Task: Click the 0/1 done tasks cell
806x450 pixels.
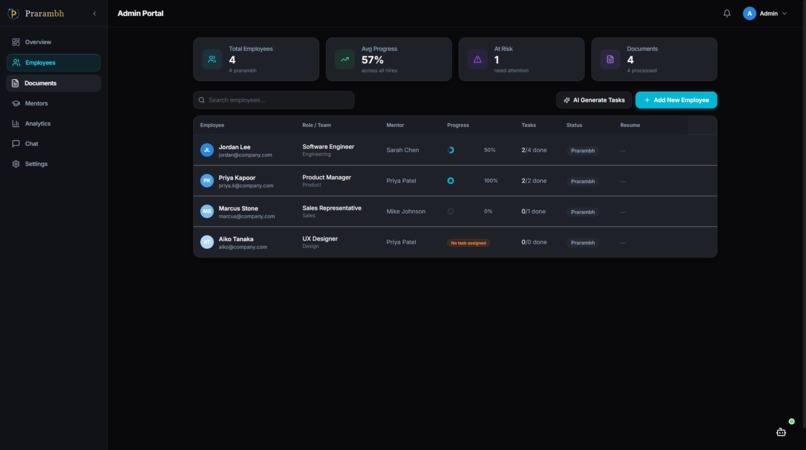Action: point(534,211)
